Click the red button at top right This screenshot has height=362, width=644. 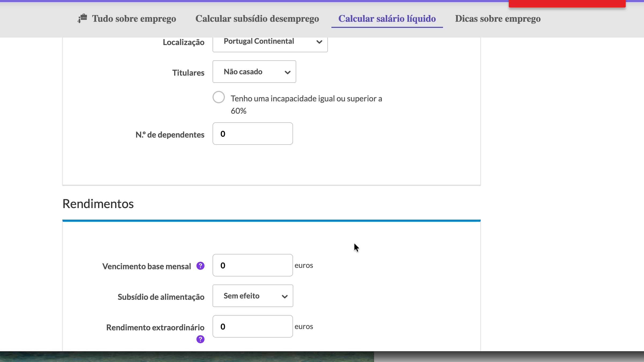tap(567, 4)
